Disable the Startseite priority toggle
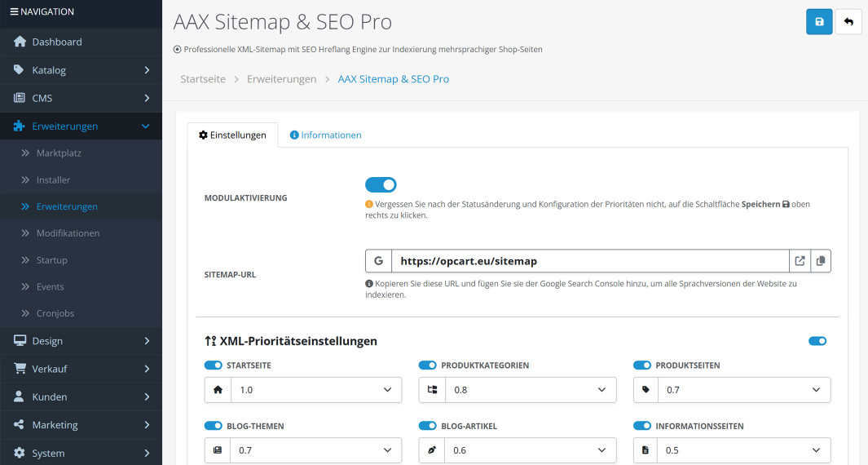 pyautogui.click(x=214, y=365)
